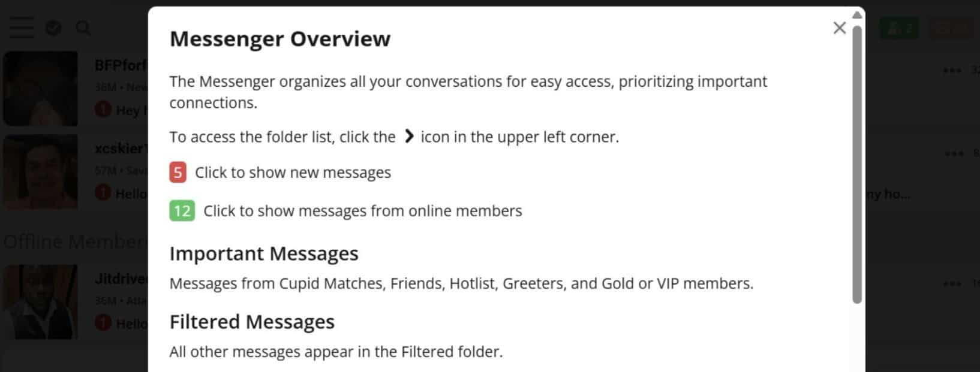Open Jitdriver's conversation by username

121,279
